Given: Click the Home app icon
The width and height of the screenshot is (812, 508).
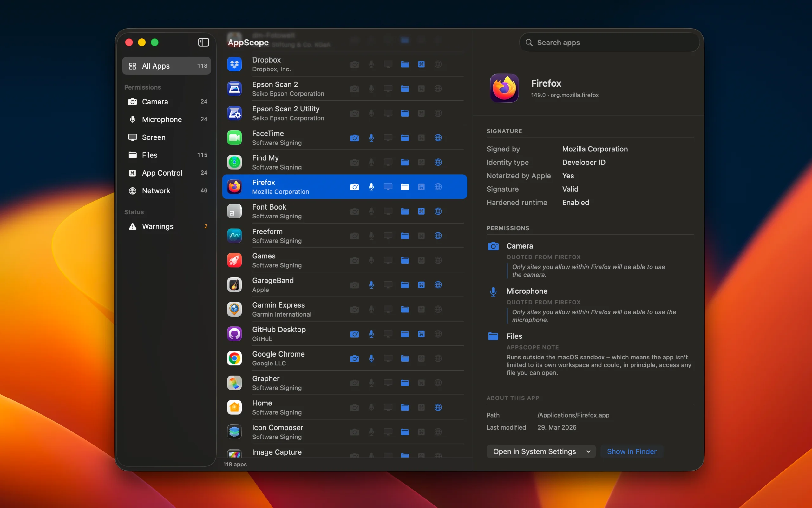Looking at the screenshot, I should point(234,408).
